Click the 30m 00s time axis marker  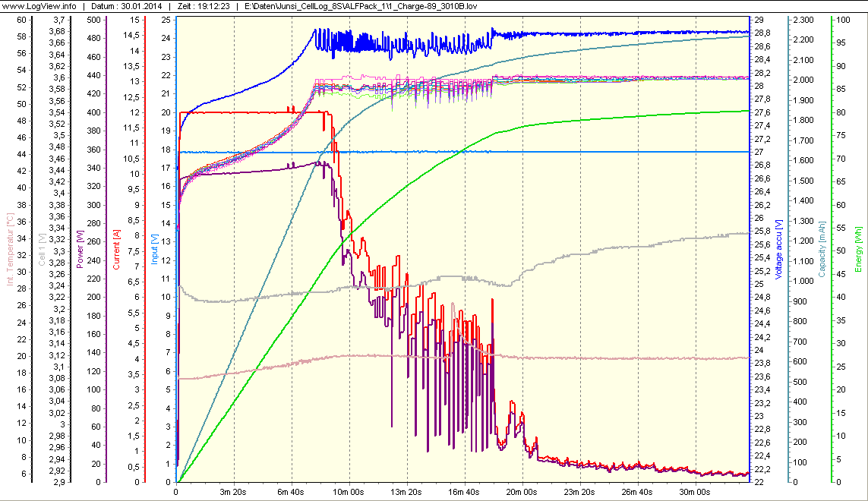click(x=696, y=492)
